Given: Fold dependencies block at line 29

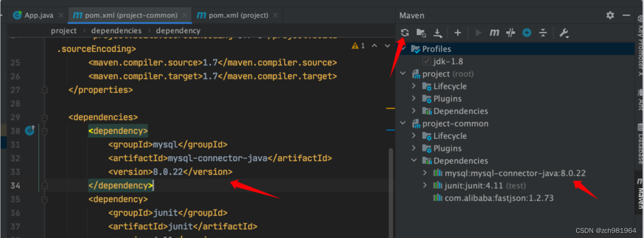Looking at the screenshot, I should coord(44,117).
